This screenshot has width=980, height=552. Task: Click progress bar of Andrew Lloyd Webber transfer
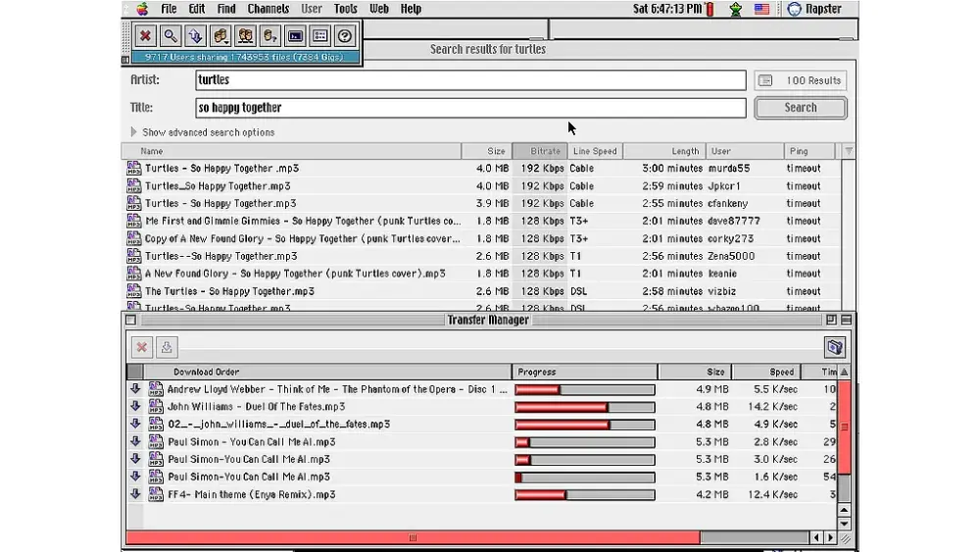click(585, 389)
